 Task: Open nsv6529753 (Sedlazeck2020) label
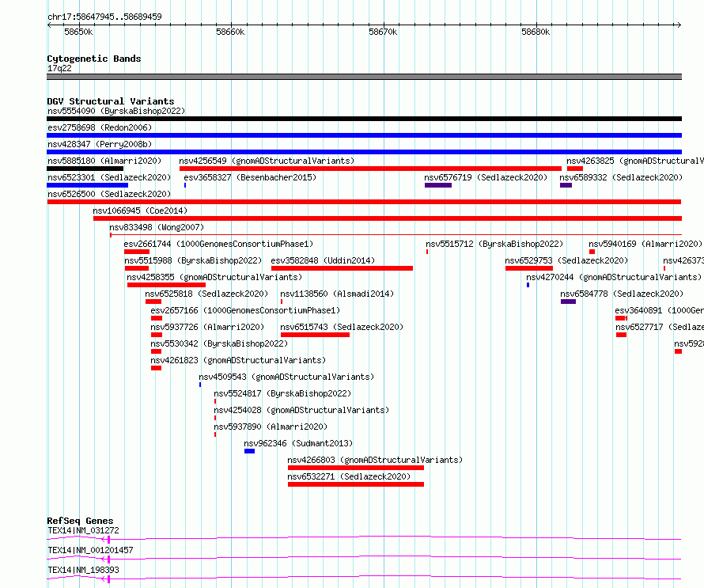click(566, 260)
